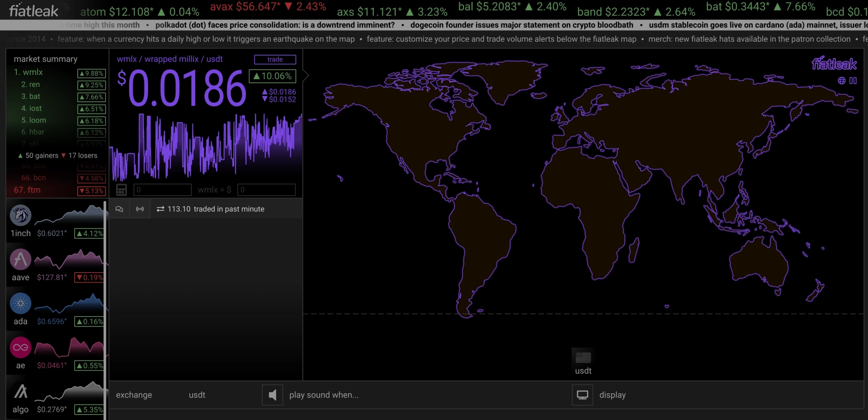Open the calculator icon below chart
This screenshot has height=420, width=868.
coord(121,190)
